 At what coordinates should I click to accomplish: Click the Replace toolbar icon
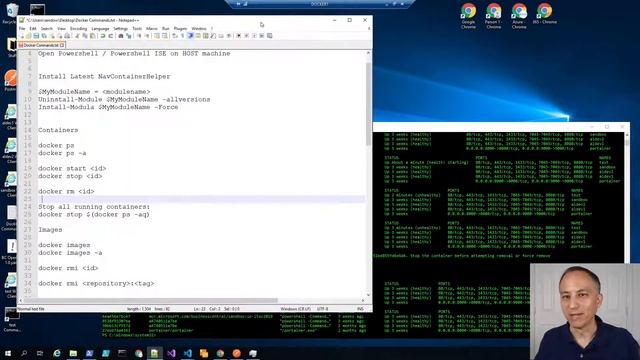(x=129, y=36)
